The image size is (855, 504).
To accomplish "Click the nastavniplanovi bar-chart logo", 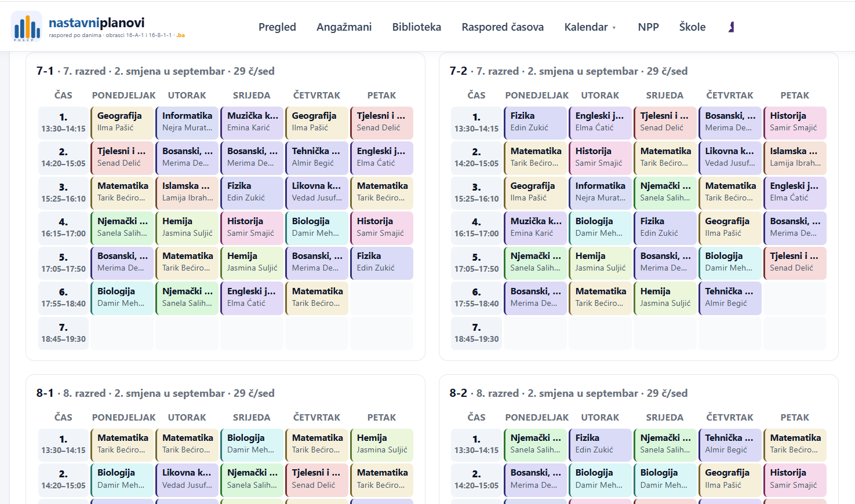I will pyautogui.click(x=27, y=27).
